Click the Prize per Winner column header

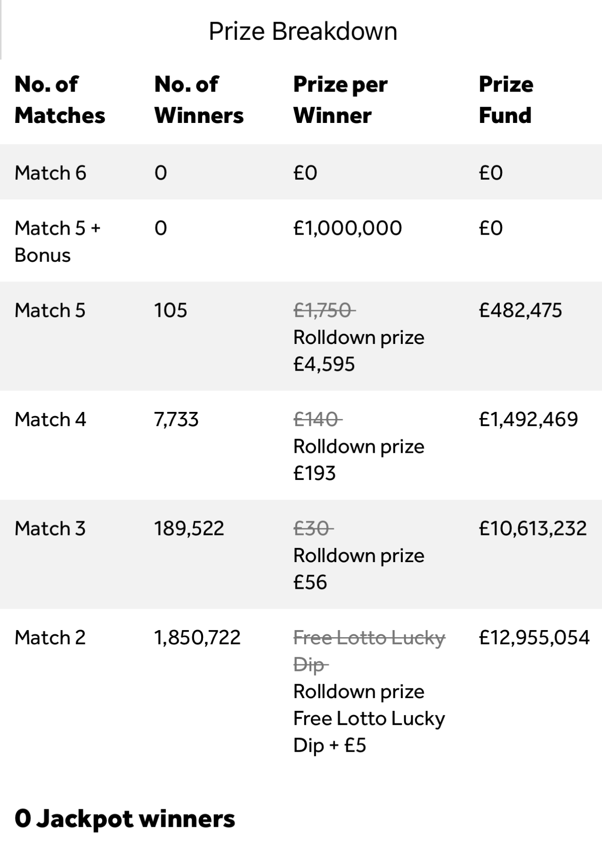(340, 100)
